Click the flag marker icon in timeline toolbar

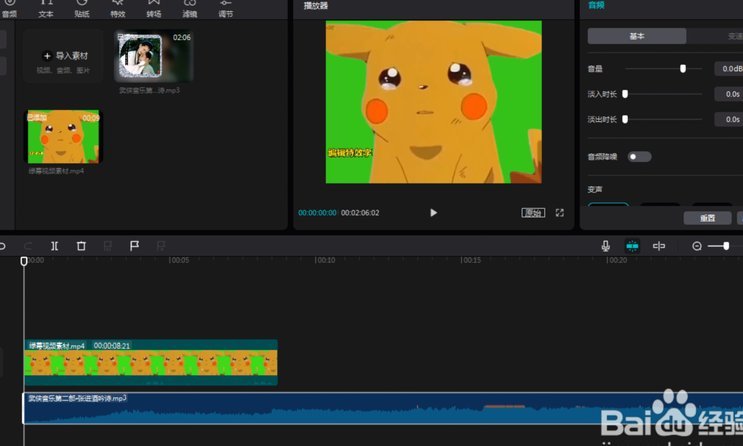(134, 246)
